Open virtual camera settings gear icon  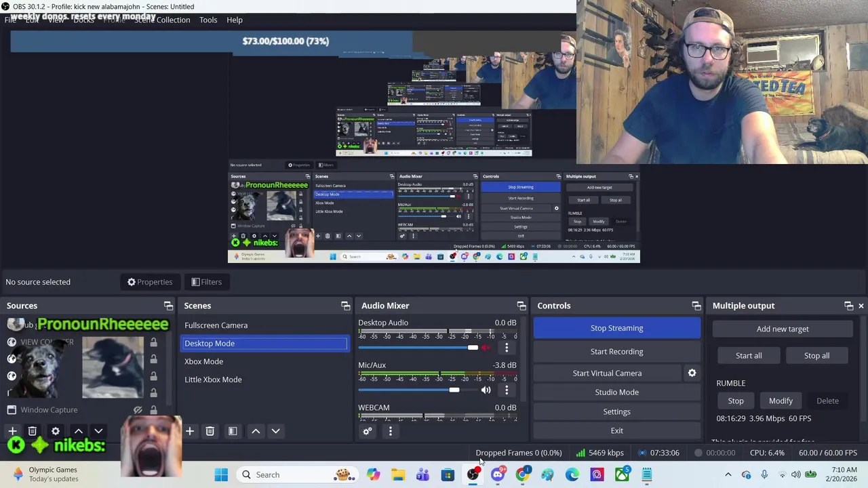point(692,373)
